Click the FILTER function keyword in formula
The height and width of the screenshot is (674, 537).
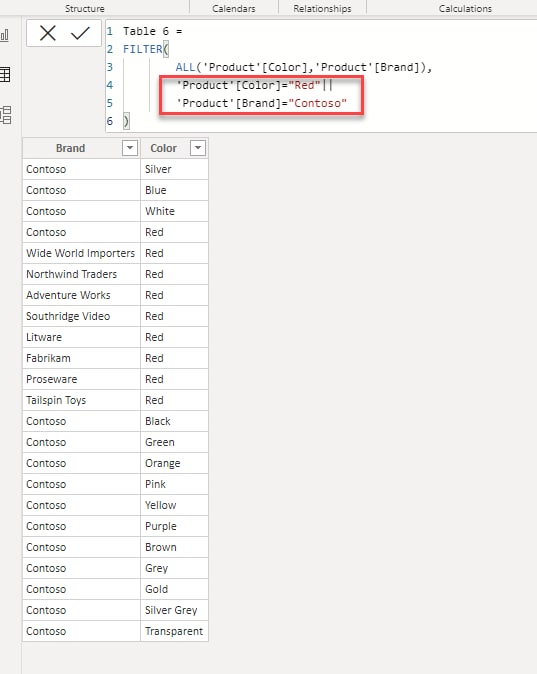click(x=143, y=49)
